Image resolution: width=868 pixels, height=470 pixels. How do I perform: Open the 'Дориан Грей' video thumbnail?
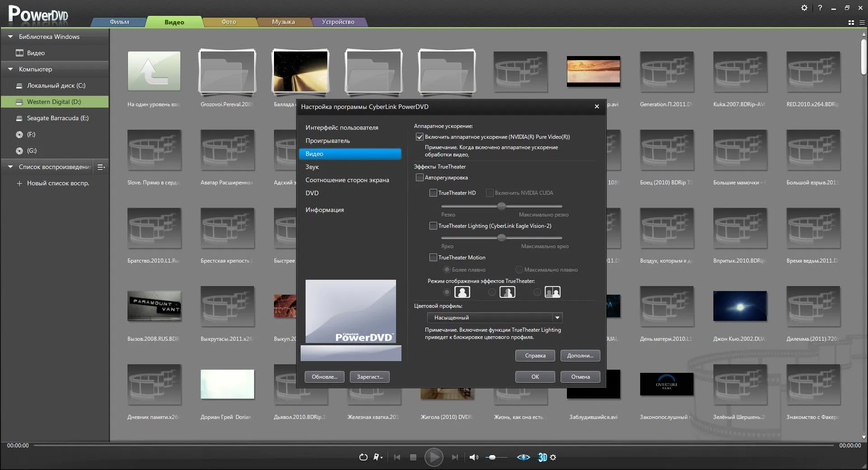[x=227, y=385]
